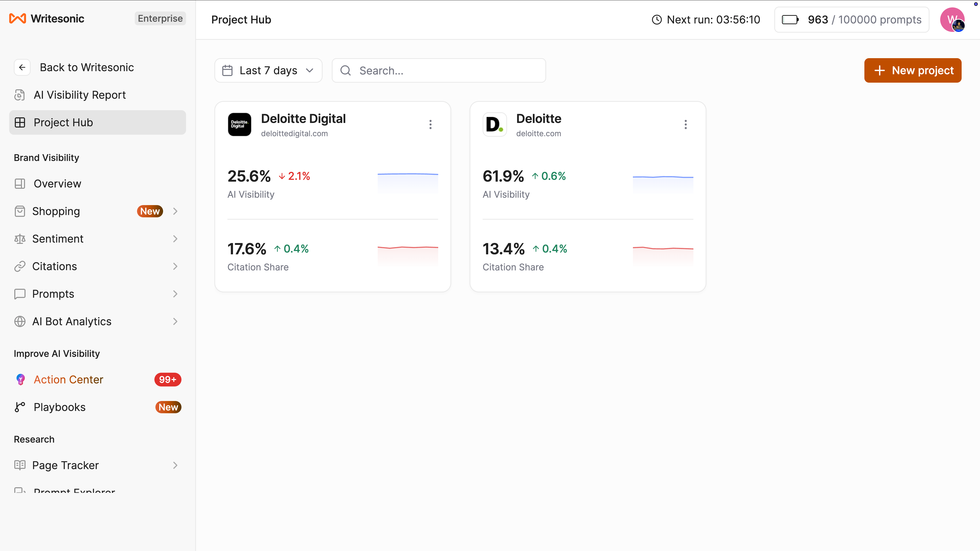Click the Playbooks branch icon
The image size is (980, 551).
(20, 407)
